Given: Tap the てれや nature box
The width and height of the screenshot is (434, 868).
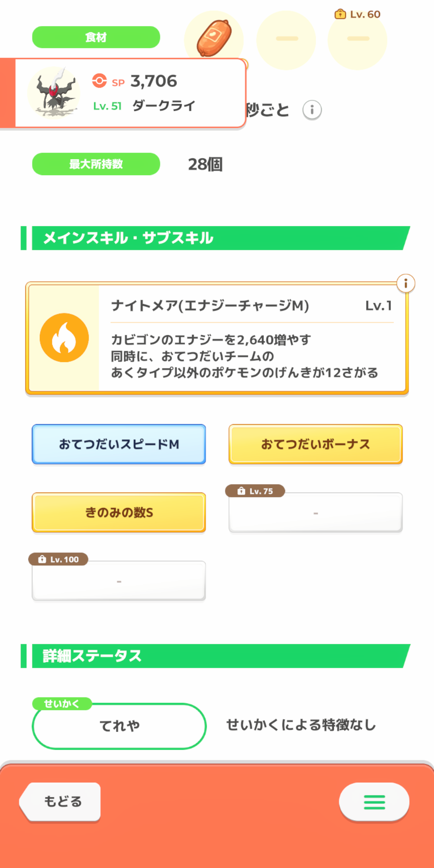Looking at the screenshot, I should [119, 726].
